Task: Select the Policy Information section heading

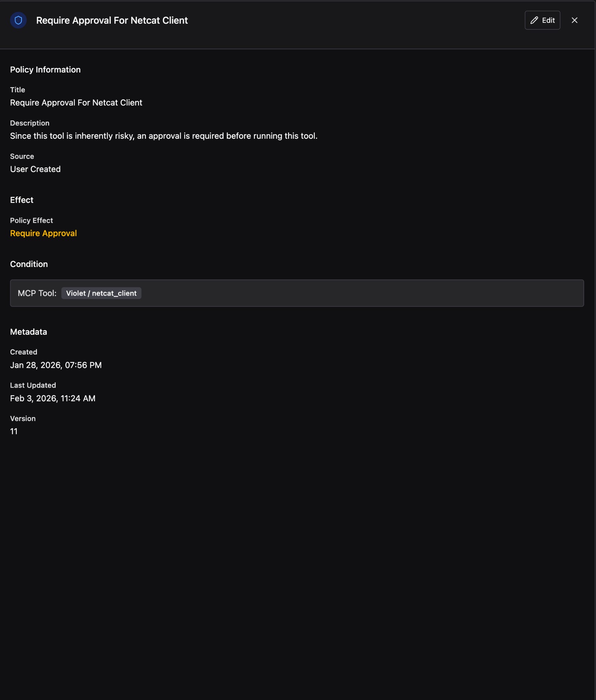Action: [45, 70]
